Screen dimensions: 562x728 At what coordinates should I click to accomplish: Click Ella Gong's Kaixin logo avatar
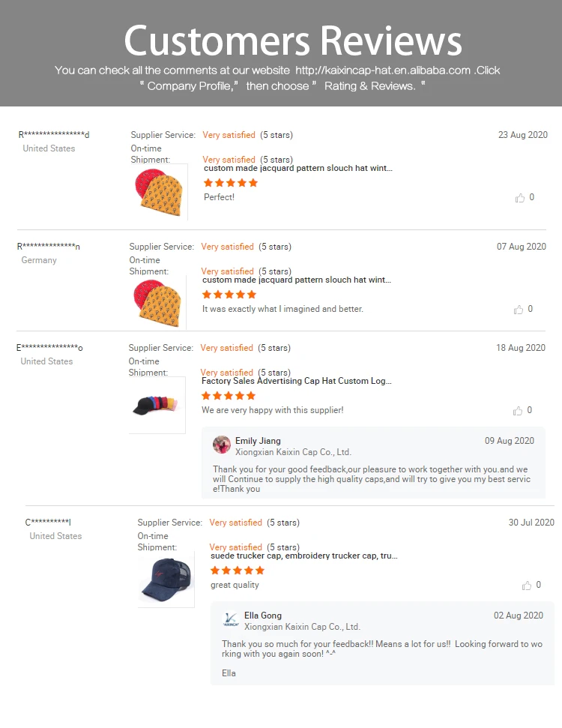(x=231, y=619)
